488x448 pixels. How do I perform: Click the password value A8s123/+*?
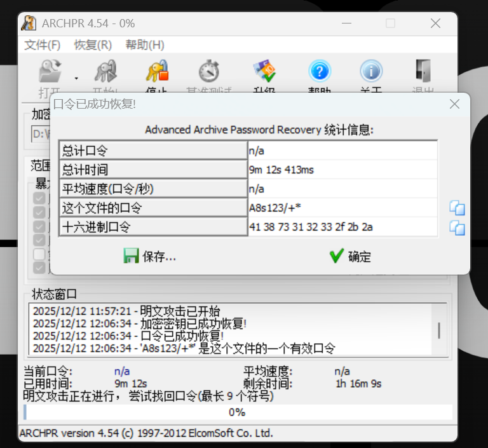(274, 208)
